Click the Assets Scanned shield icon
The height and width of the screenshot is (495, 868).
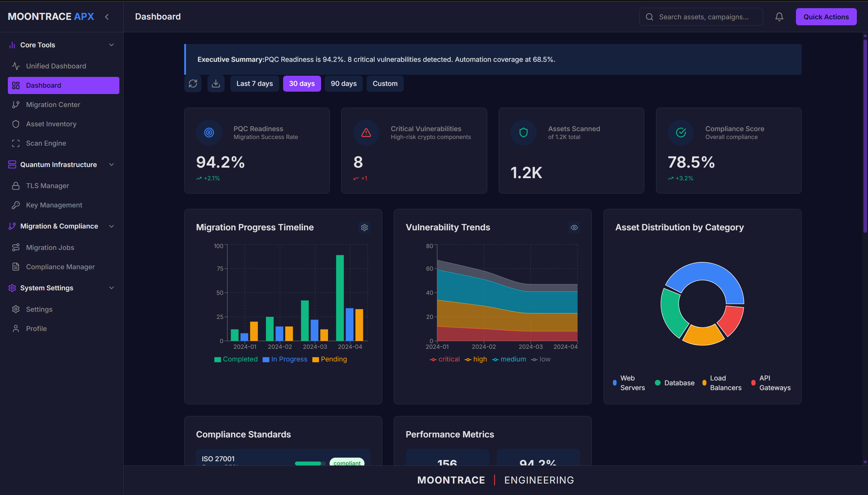[523, 133]
